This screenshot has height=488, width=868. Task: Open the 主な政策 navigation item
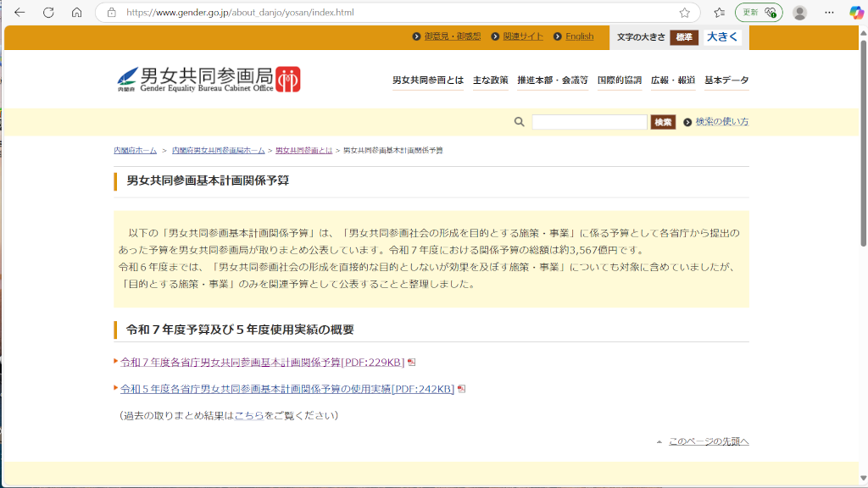[490, 80]
